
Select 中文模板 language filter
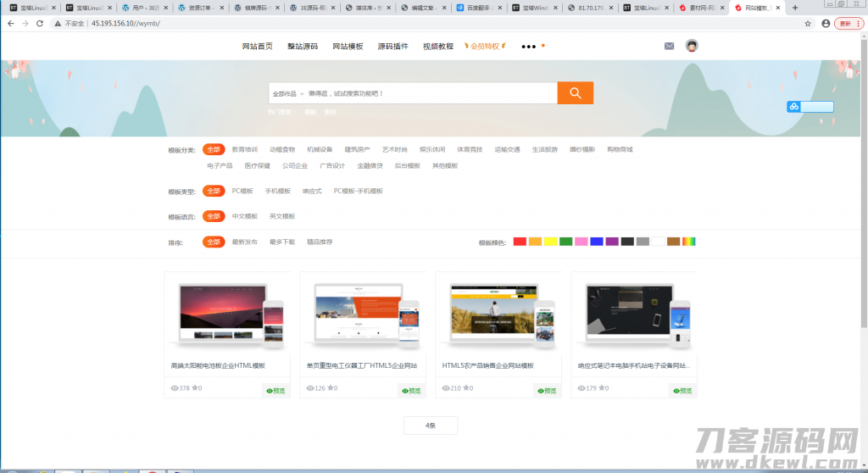coord(244,216)
